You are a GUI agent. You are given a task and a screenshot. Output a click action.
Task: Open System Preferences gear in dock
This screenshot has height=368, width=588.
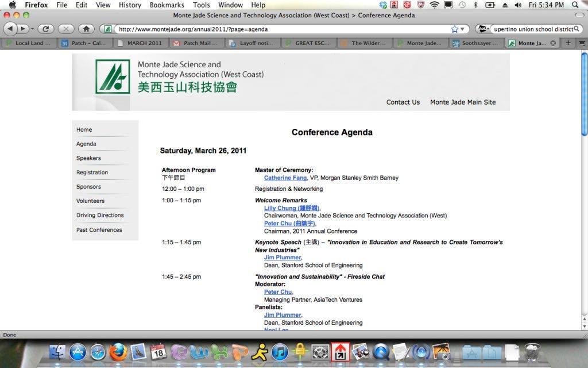tap(320, 352)
